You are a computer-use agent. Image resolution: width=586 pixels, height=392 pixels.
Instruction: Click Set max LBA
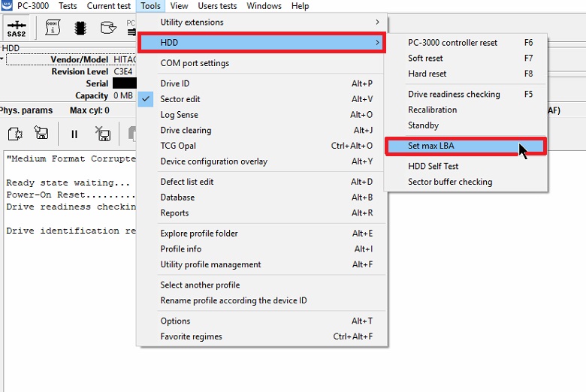tap(466, 146)
